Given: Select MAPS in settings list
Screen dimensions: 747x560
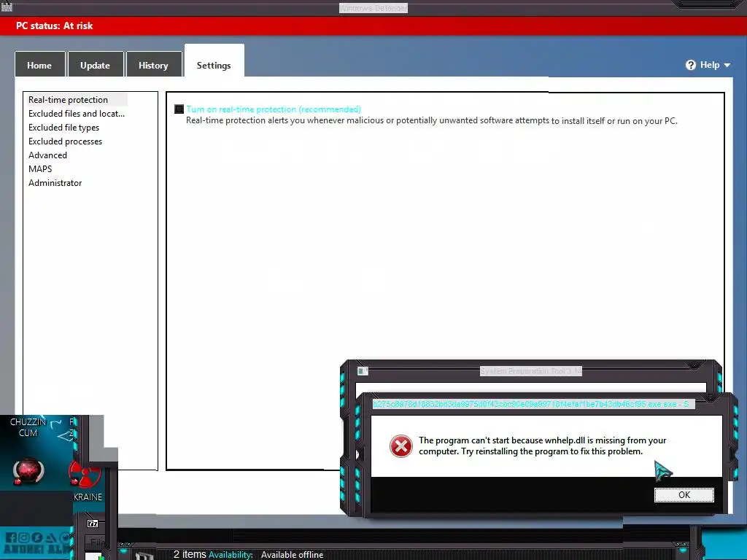Looking at the screenshot, I should click(x=40, y=168).
